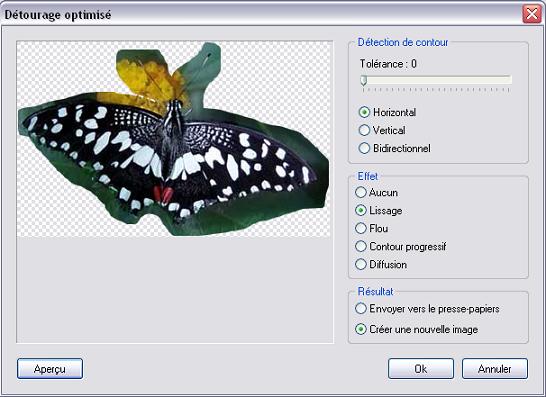This screenshot has width=546, height=397.
Task: Click the Détection de contour heading
Action: [403, 42]
